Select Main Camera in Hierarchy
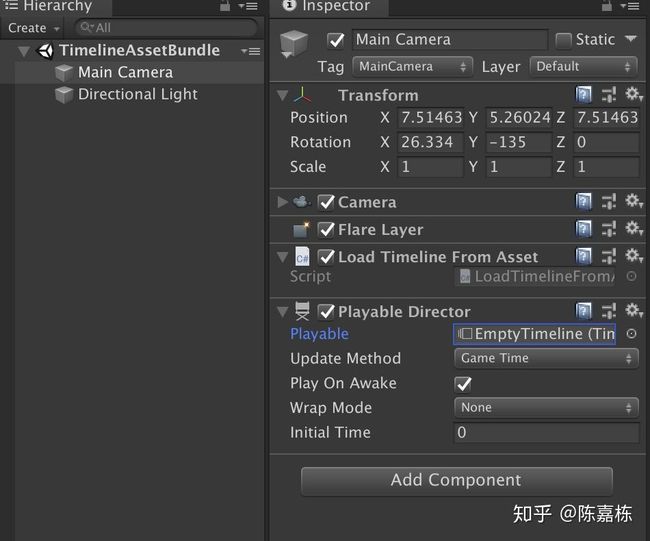 pyautogui.click(x=132, y=73)
